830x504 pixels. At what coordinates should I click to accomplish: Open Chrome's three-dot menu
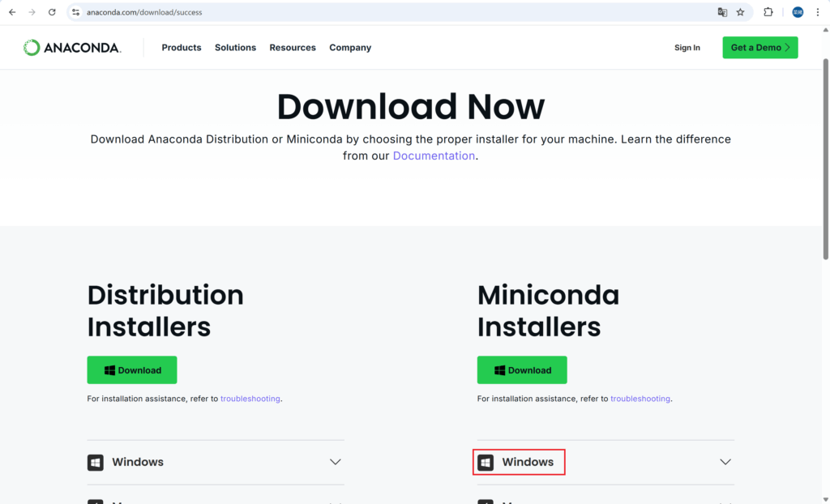817,12
